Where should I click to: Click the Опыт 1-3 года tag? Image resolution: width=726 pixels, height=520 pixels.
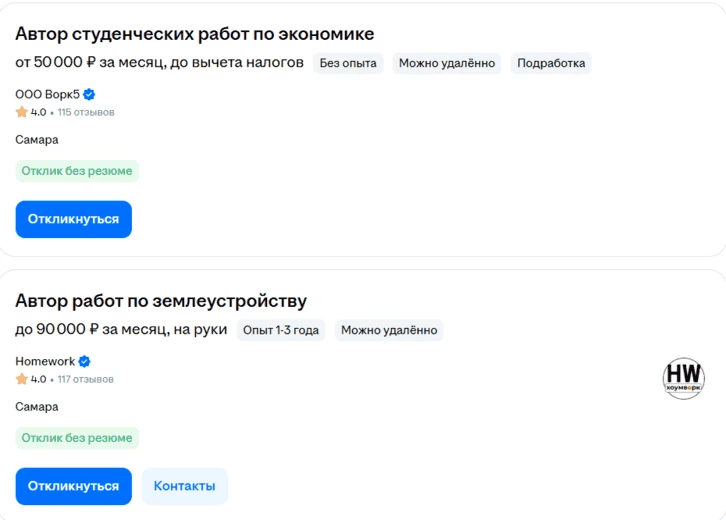281,330
